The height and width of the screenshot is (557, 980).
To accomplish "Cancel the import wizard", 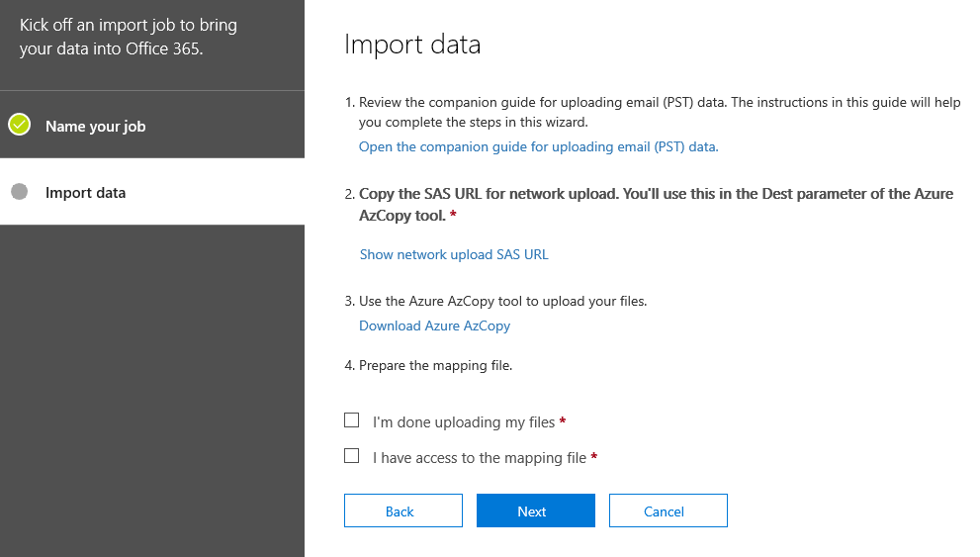I will (x=668, y=511).
